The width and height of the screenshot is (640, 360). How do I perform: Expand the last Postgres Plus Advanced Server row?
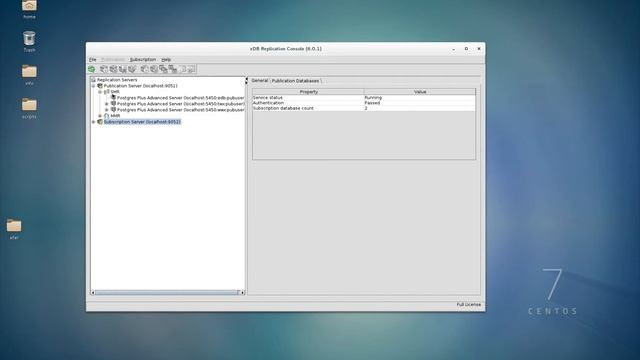click(107, 110)
